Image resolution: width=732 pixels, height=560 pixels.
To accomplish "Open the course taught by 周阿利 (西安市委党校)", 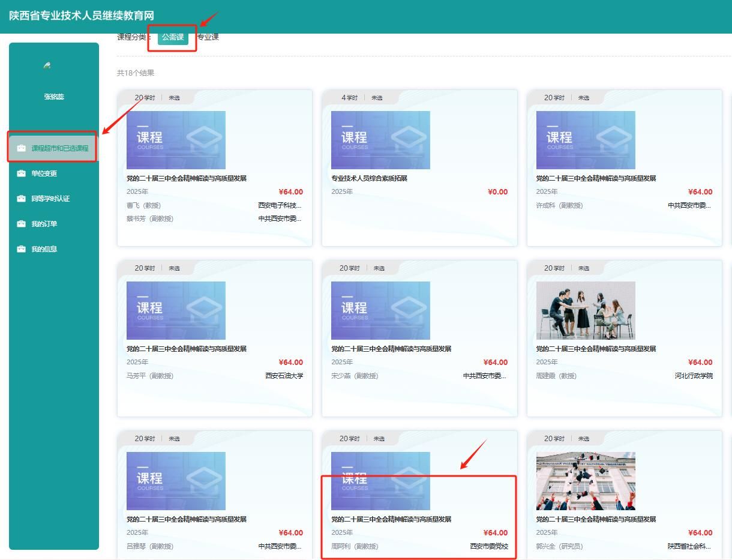I will tap(391, 519).
